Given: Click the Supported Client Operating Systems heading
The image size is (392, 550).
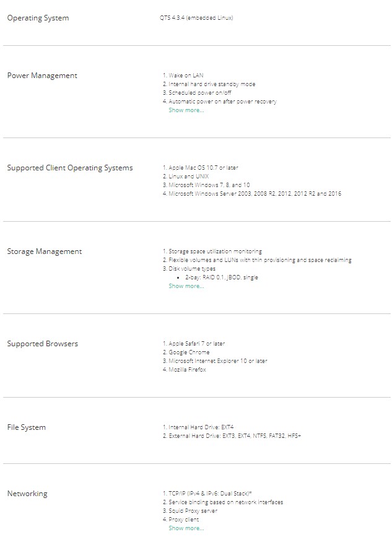Looking at the screenshot, I should click(x=69, y=168).
